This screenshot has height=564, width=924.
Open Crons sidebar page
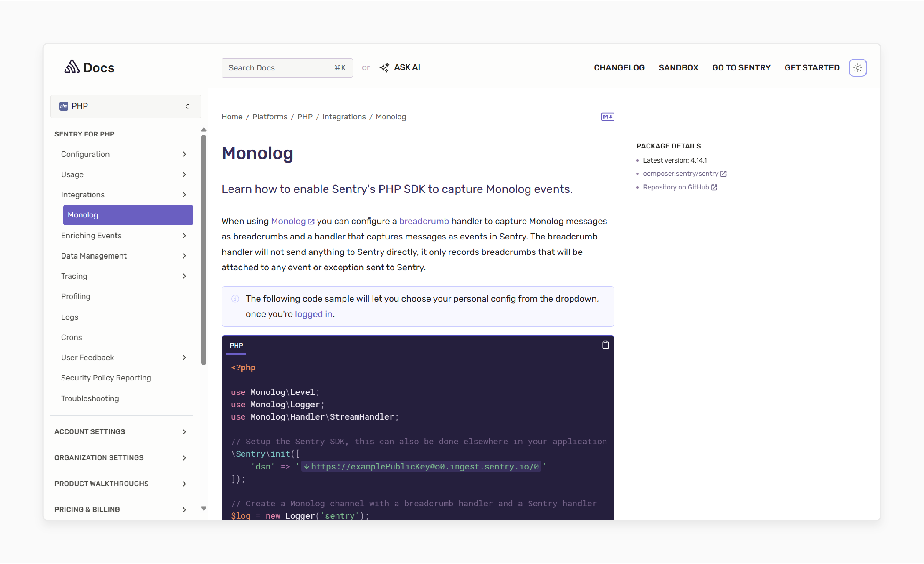coord(71,337)
